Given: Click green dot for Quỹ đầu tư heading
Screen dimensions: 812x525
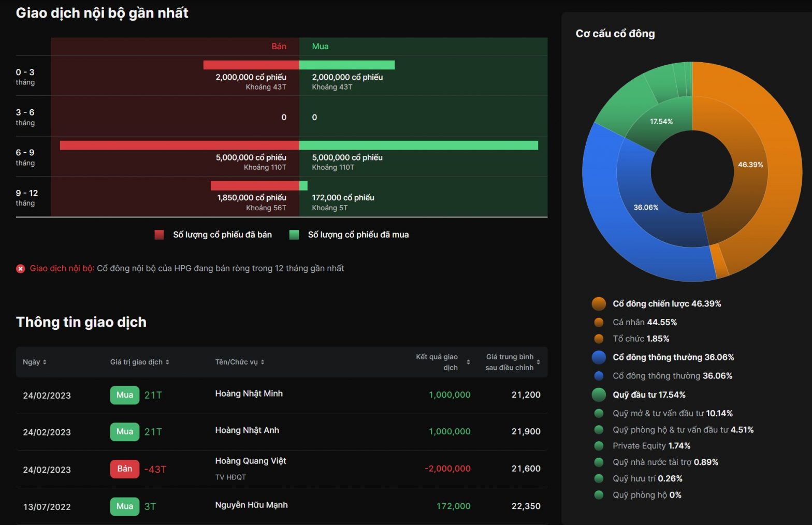Looking at the screenshot, I should (599, 395).
